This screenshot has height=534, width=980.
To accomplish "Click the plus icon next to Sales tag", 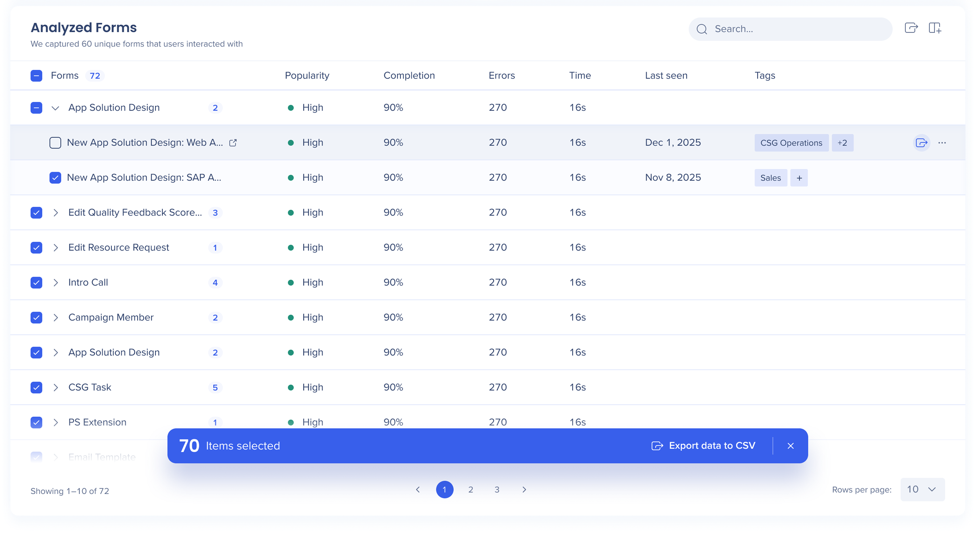I will click(799, 178).
